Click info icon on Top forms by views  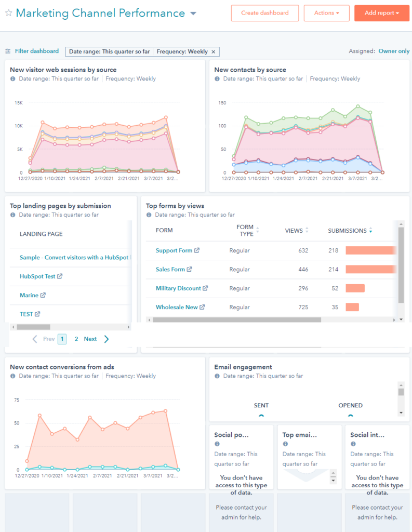click(x=149, y=215)
